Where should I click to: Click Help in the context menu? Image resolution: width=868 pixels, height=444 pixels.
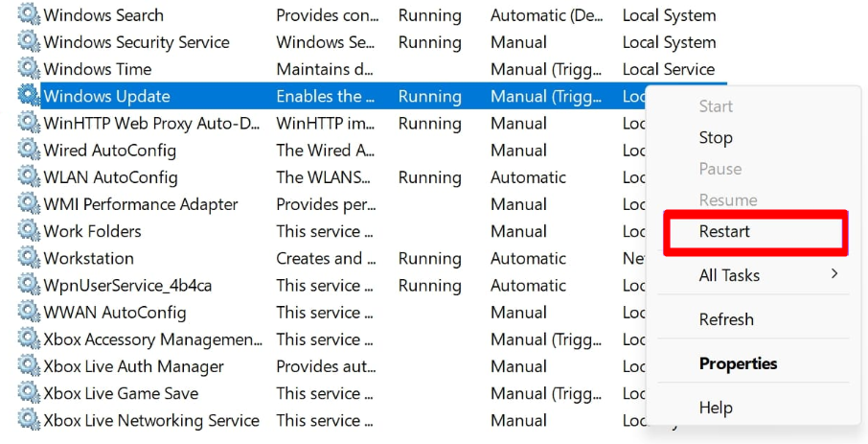[716, 408]
